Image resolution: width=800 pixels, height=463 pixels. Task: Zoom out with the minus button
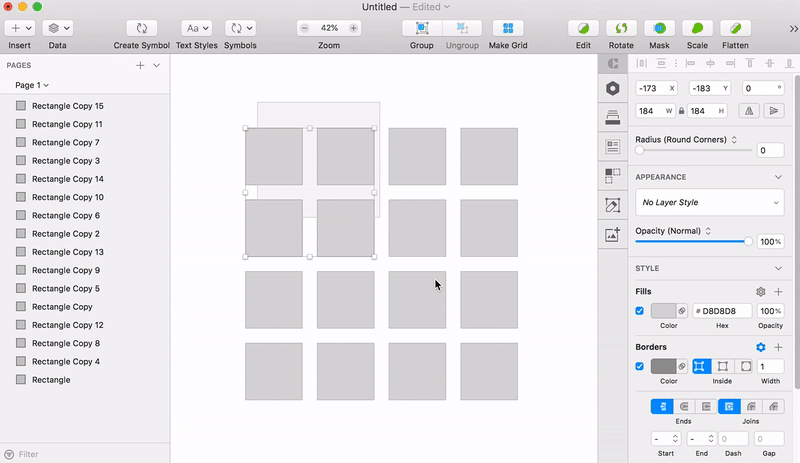coord(305,28)
